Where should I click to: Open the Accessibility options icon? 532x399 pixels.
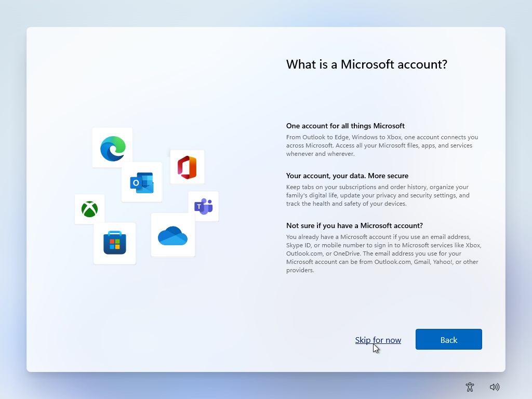tap(470, 387)
